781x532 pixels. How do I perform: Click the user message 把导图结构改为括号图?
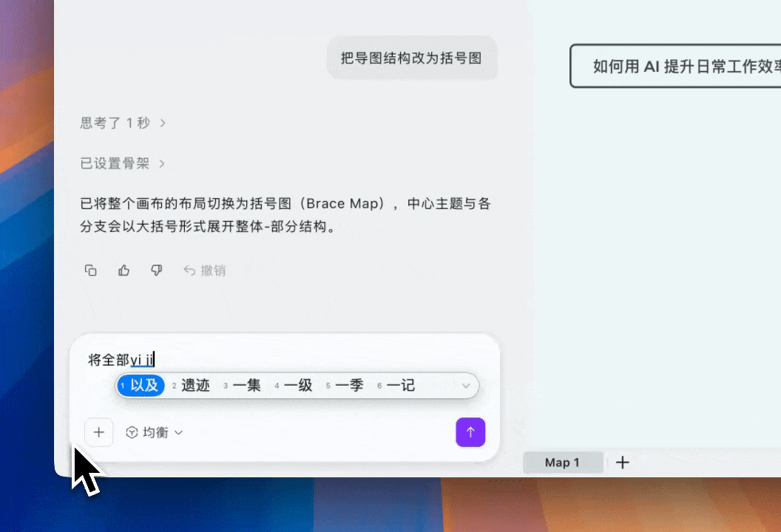411,58
